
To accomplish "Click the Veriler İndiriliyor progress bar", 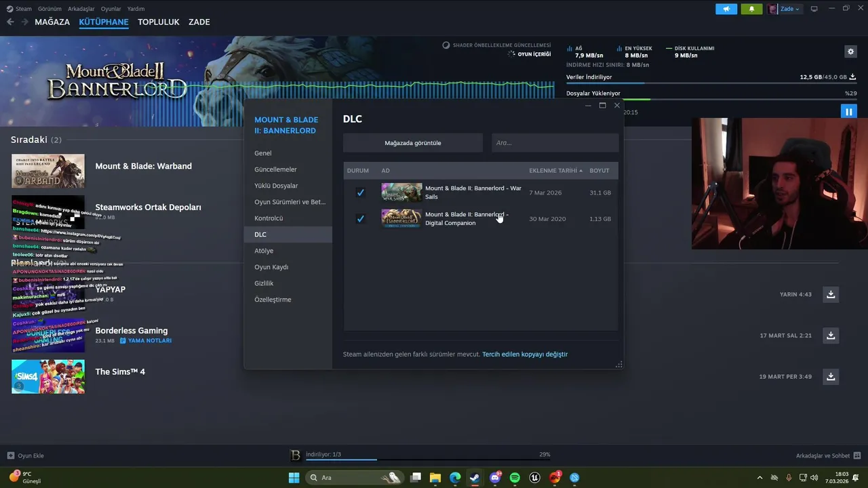I will pyautogui.click(x=711, y=83).
